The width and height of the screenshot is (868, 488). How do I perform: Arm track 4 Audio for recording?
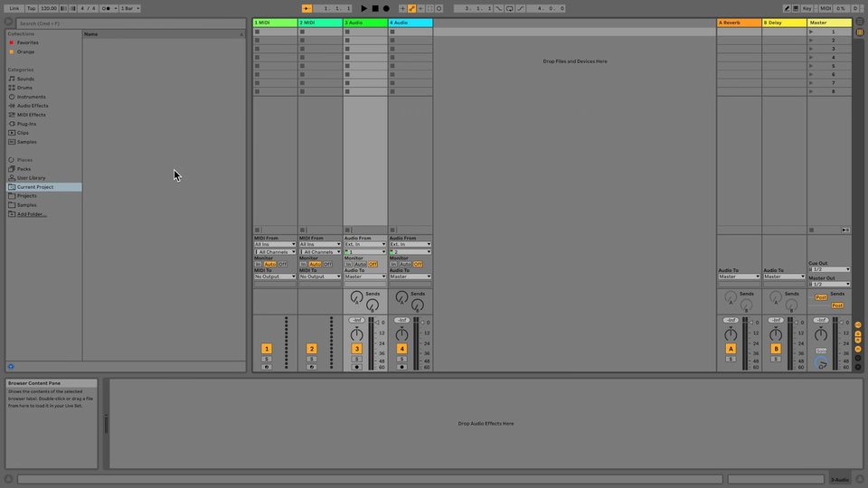tap(401, 367)
